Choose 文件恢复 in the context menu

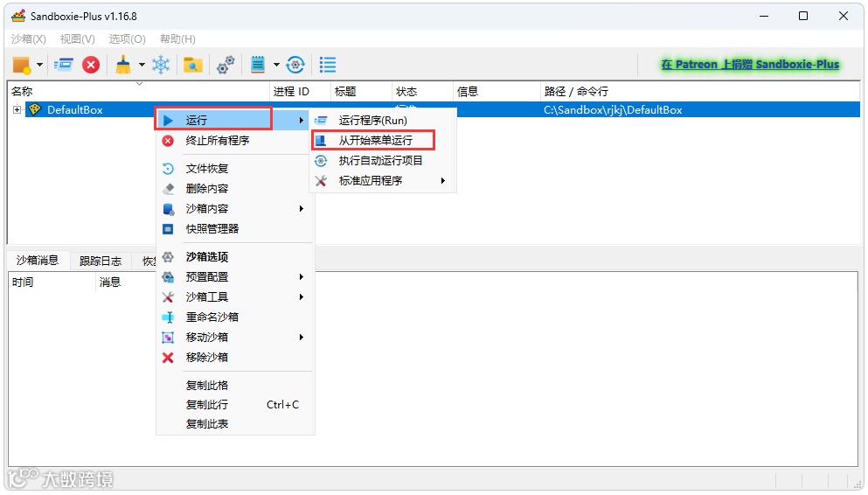click(x=235, y=168)
